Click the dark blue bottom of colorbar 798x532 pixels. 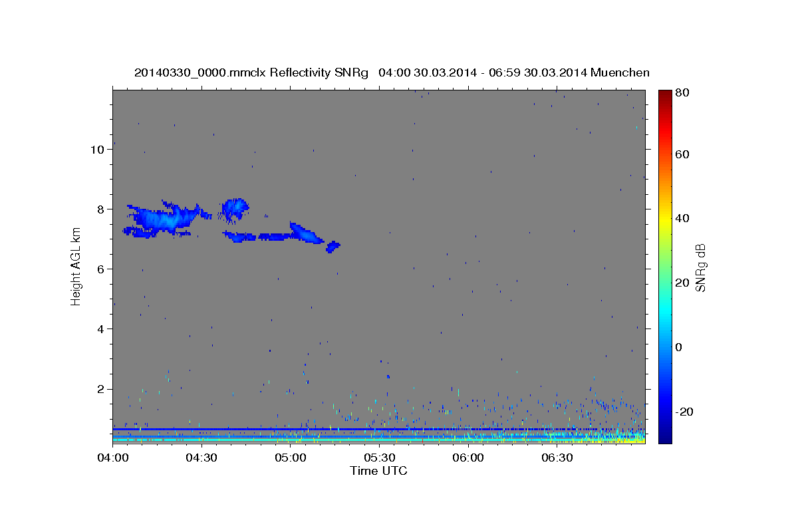665,436
